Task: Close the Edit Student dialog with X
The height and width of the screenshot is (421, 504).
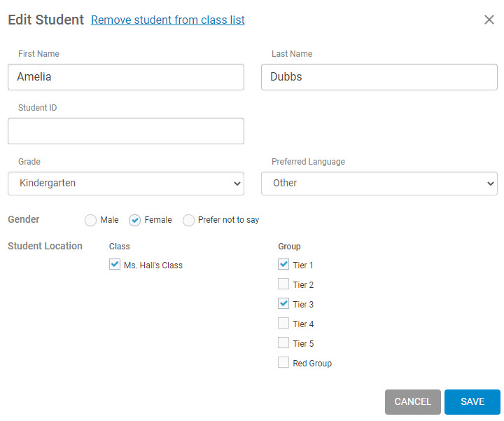Action: (489, 20)
